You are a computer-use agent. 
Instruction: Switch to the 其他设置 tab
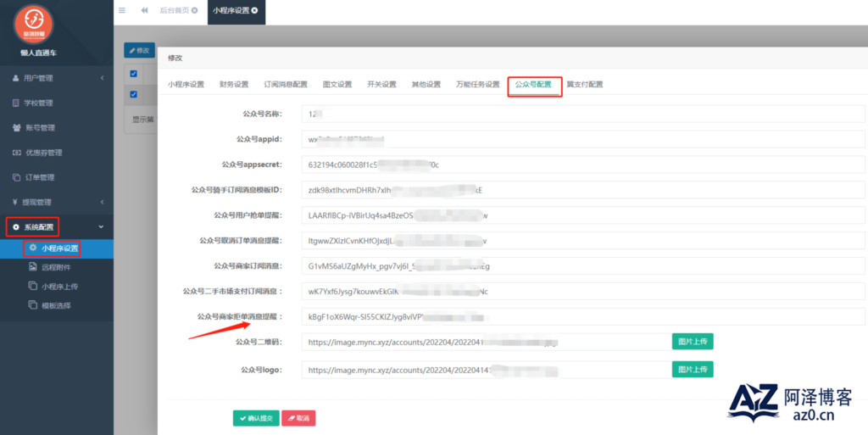[x=426, y=85]
